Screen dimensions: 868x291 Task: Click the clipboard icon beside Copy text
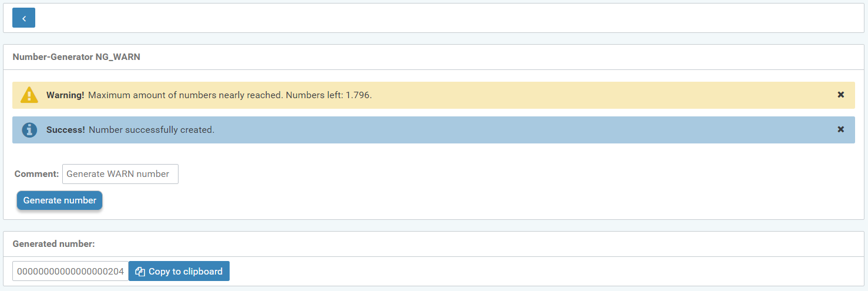tap(140, 272)
